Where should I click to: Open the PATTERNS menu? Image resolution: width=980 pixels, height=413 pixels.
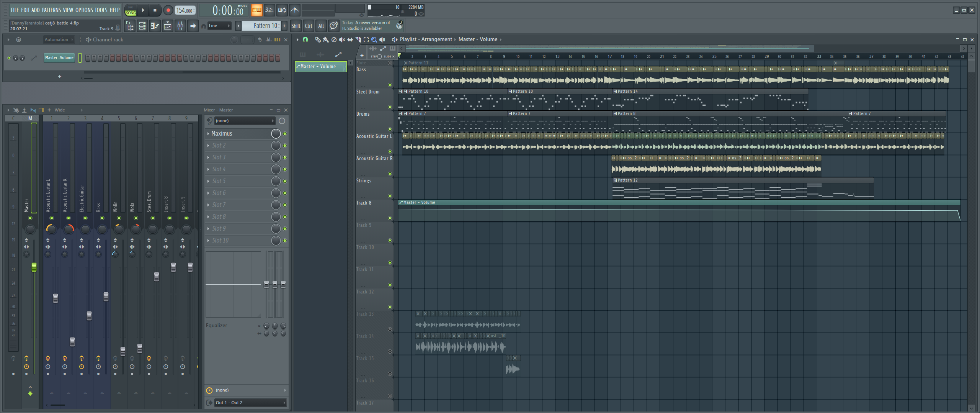coord(51,10)
